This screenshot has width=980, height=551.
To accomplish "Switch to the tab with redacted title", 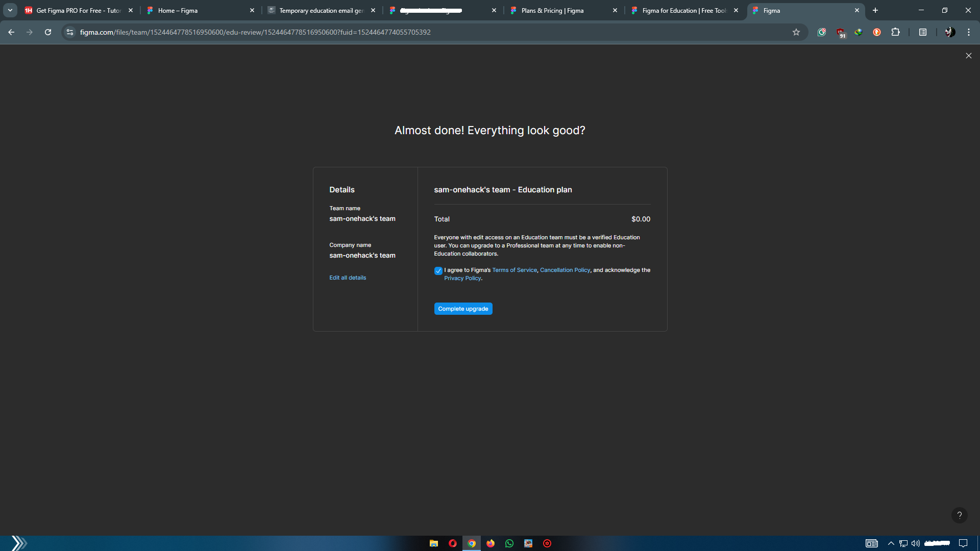I will point(443,10).
